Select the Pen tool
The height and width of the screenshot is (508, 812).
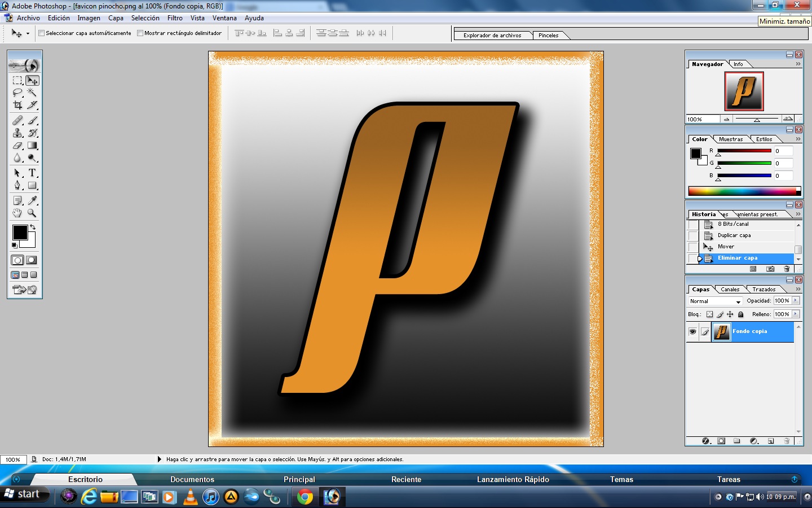[17, 185]
